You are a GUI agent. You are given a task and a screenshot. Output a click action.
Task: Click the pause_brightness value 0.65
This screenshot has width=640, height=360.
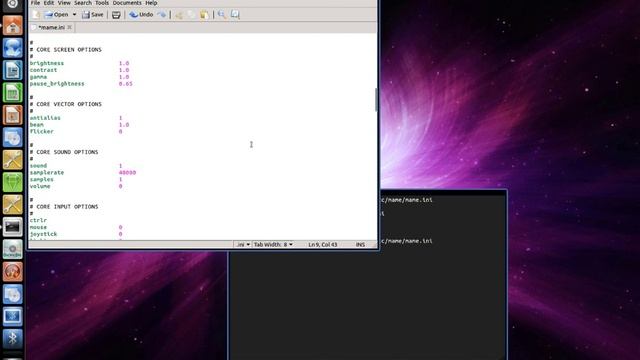point(125,84)
